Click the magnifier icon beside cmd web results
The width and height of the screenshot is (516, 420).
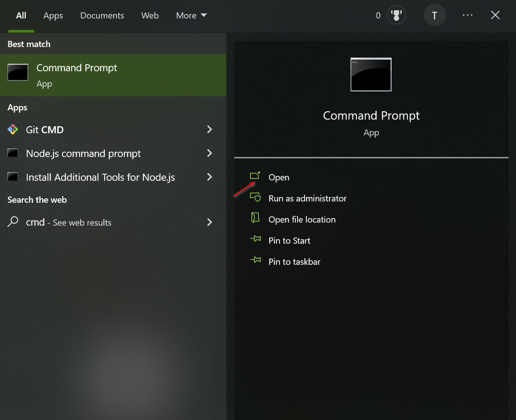13,222
